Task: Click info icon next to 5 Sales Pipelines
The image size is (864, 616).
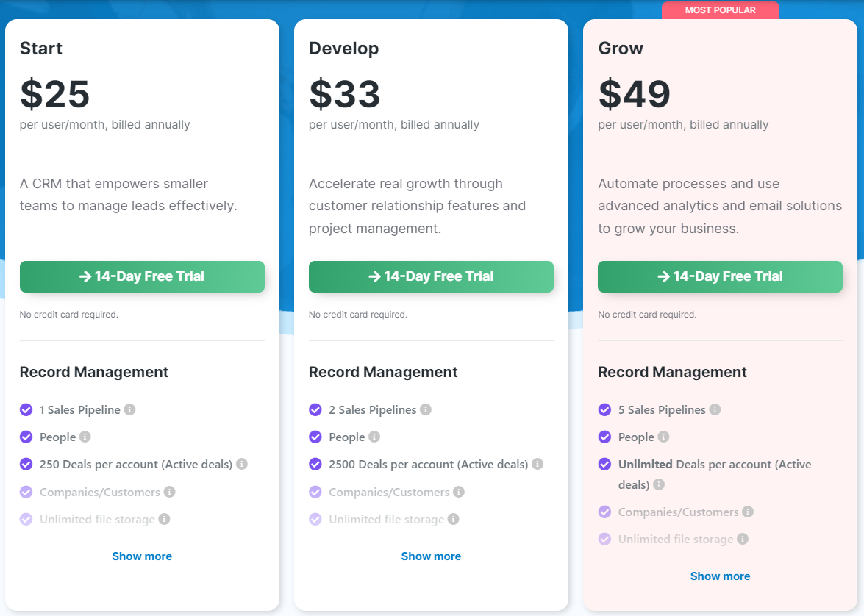Action: coord(715,409)
